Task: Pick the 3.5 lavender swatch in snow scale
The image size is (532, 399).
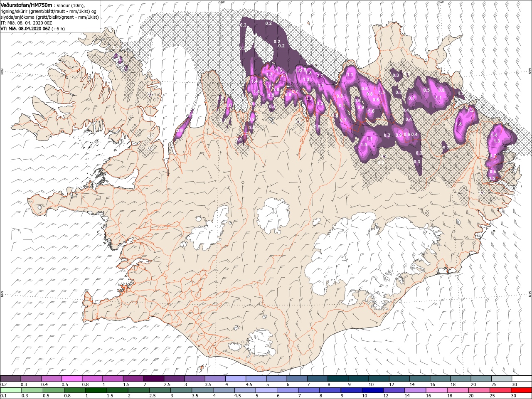Action: (x=215, y=378)
